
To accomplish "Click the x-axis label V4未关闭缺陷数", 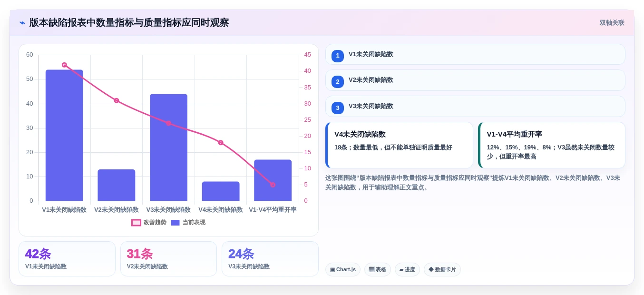I will pyautogui.click(x=221, y=210).
